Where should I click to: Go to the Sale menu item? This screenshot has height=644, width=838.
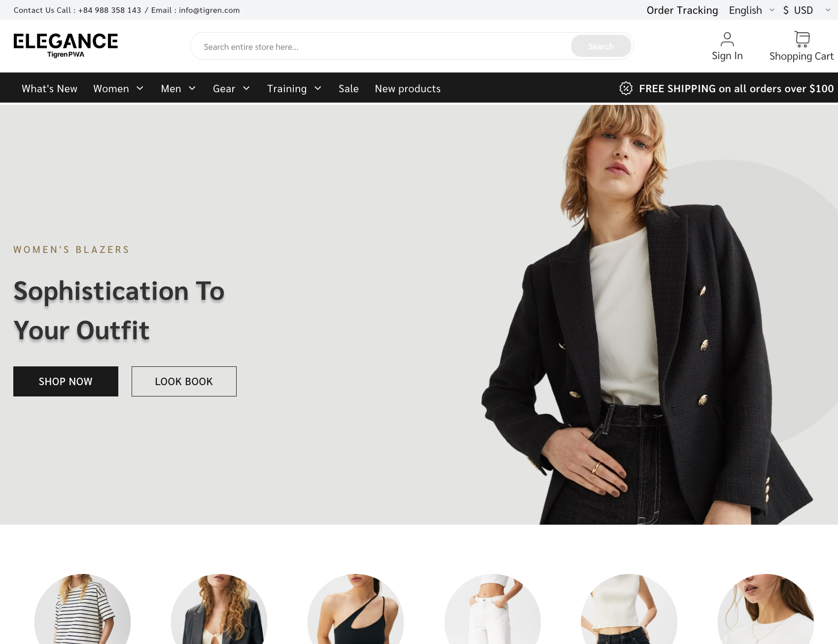coord(349,89)
